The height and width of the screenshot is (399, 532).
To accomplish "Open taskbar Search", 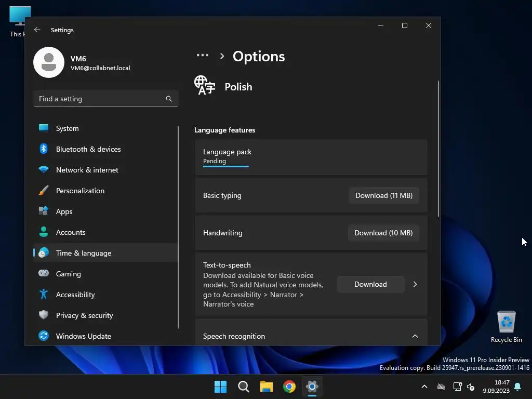I will tap(243, 387).
